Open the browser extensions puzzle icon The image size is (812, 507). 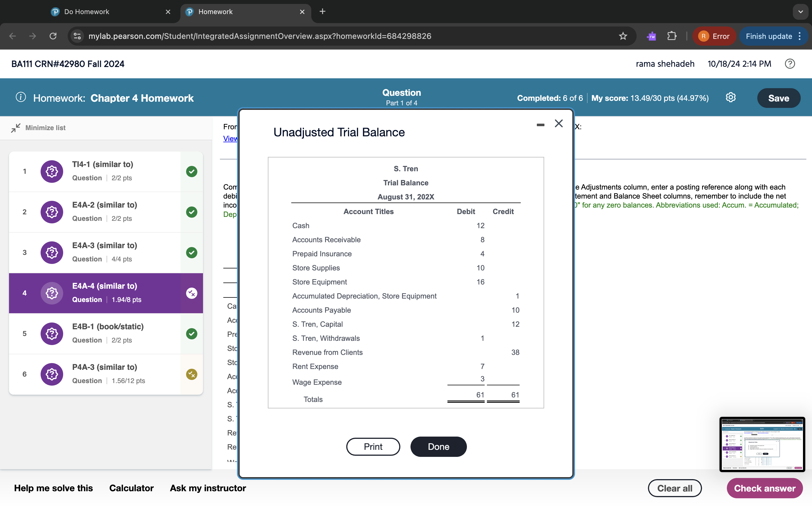672,36
